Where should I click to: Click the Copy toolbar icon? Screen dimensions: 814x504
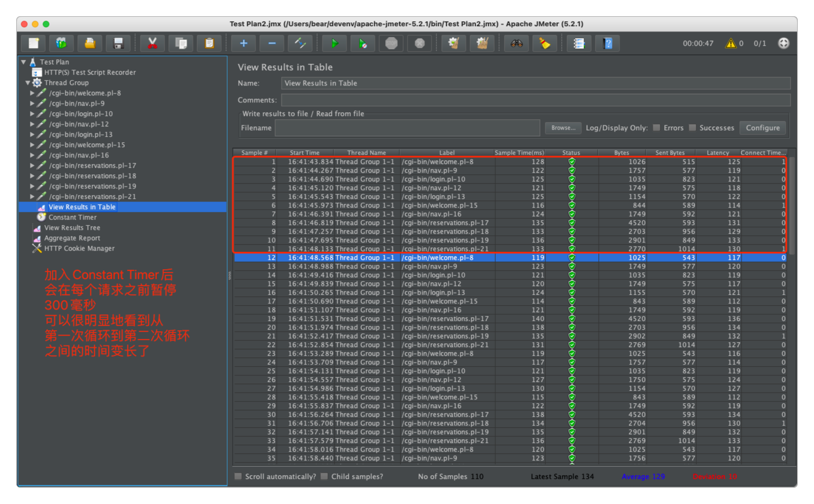coord(181,43)
